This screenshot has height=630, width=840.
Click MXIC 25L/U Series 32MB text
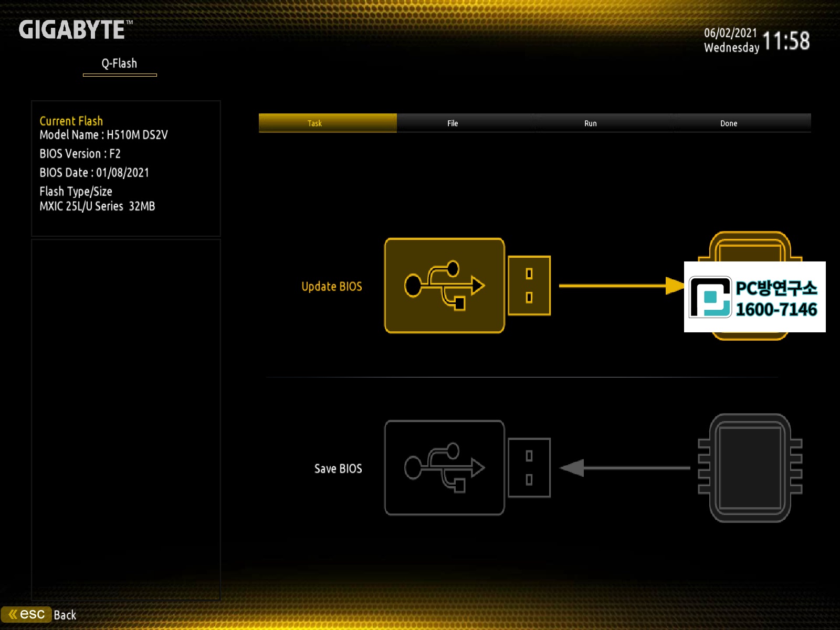point(98,206)
